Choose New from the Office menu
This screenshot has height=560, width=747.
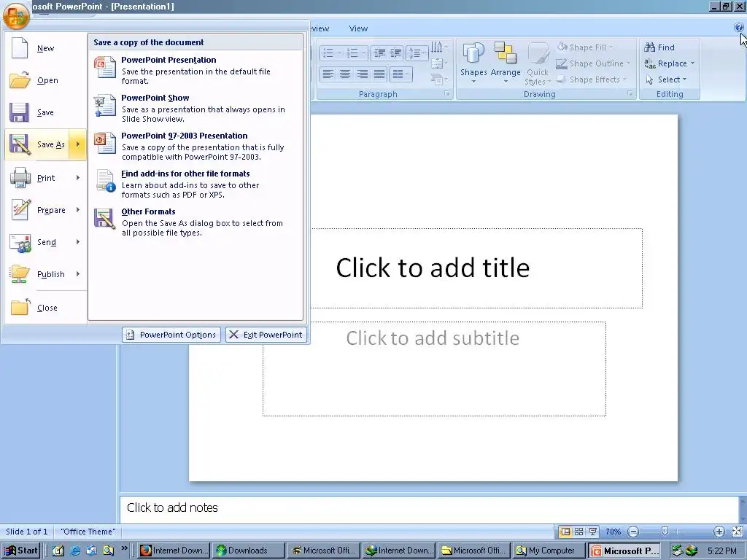[45, 48]
